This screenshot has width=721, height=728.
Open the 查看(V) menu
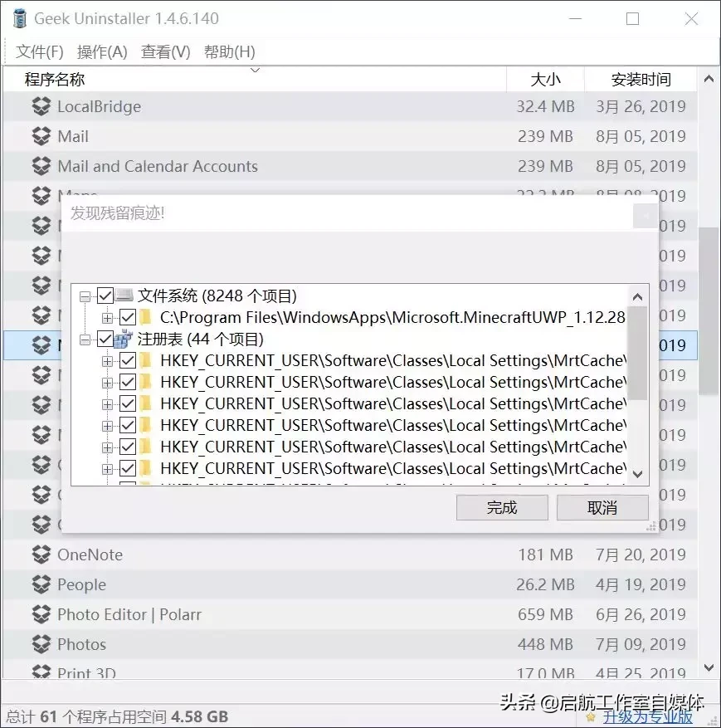166,51
